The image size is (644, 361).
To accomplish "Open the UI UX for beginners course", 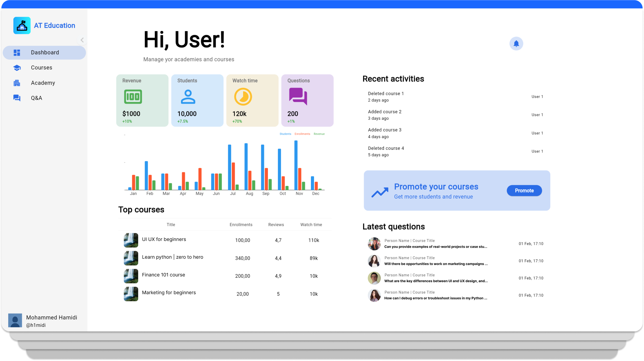I will [164, 240].
